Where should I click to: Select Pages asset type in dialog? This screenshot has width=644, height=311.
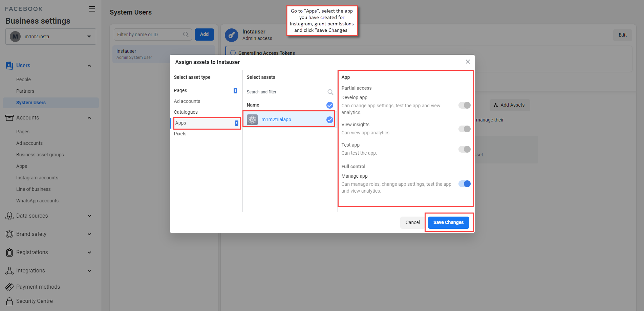[206, 90]
